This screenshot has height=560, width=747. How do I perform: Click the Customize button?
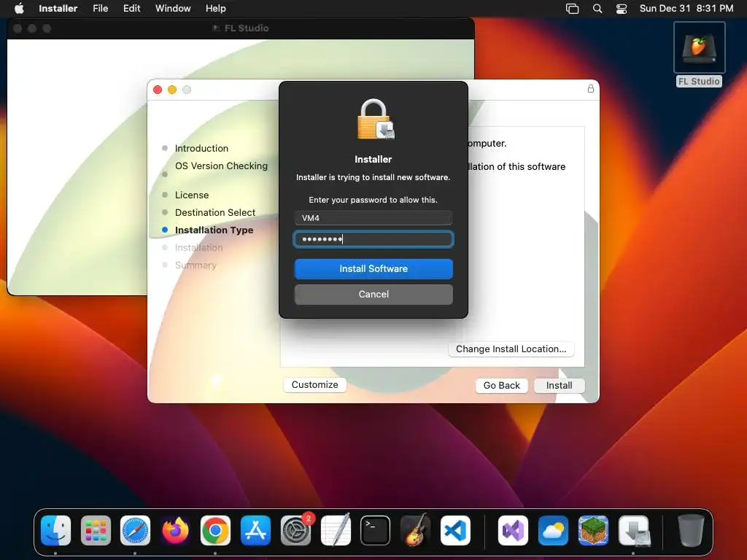pyautogui.click(x=315, y=385)
